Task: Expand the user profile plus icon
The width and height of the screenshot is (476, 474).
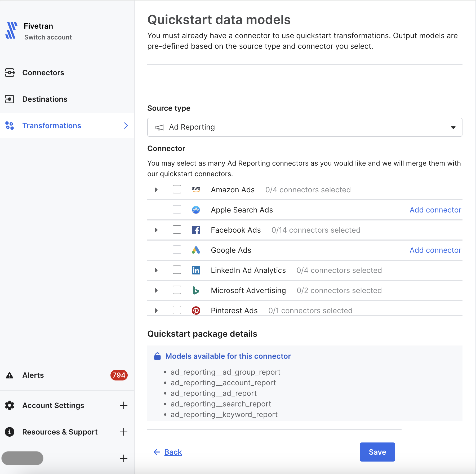Action: click(123, 458)
